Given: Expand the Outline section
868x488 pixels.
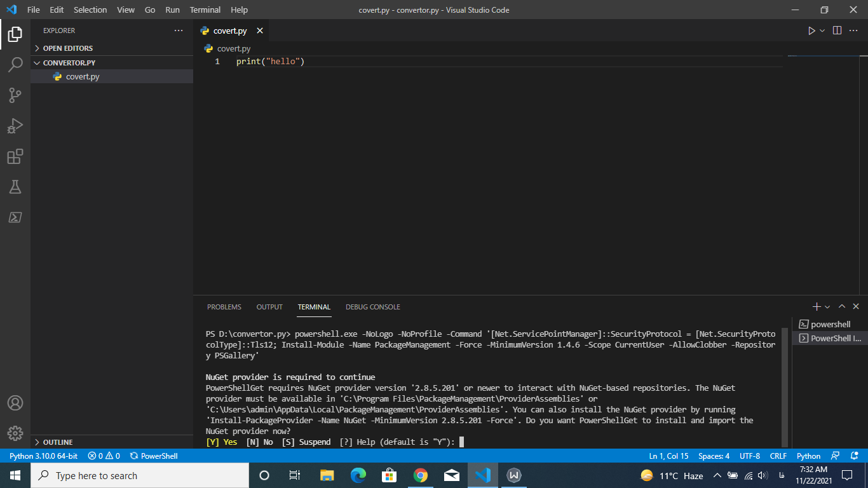Looking at the screenshot, I should coord(57,442).
